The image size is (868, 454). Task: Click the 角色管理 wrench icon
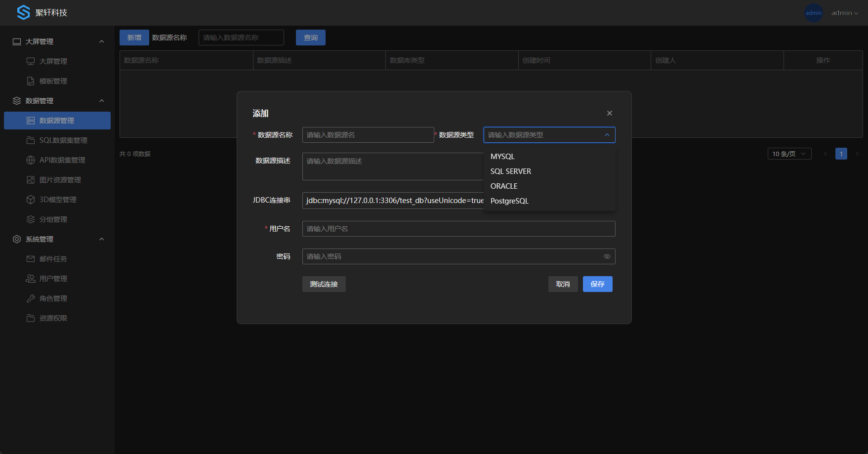31,298
